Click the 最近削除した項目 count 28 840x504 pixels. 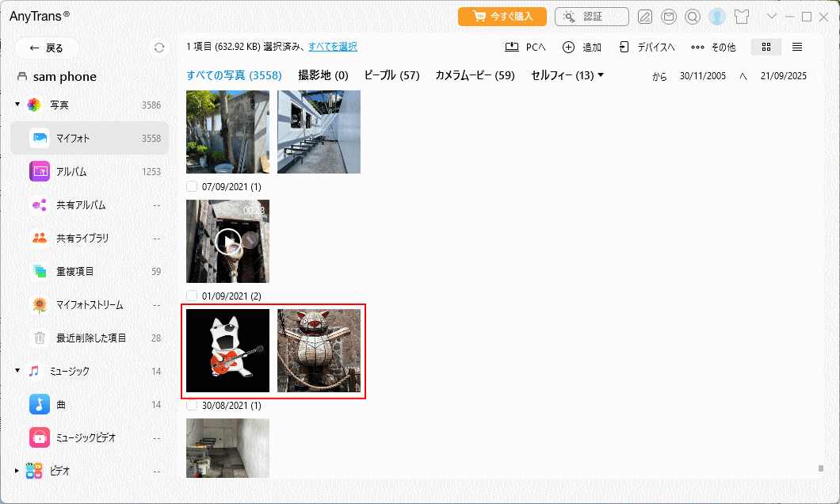[156, 338]
